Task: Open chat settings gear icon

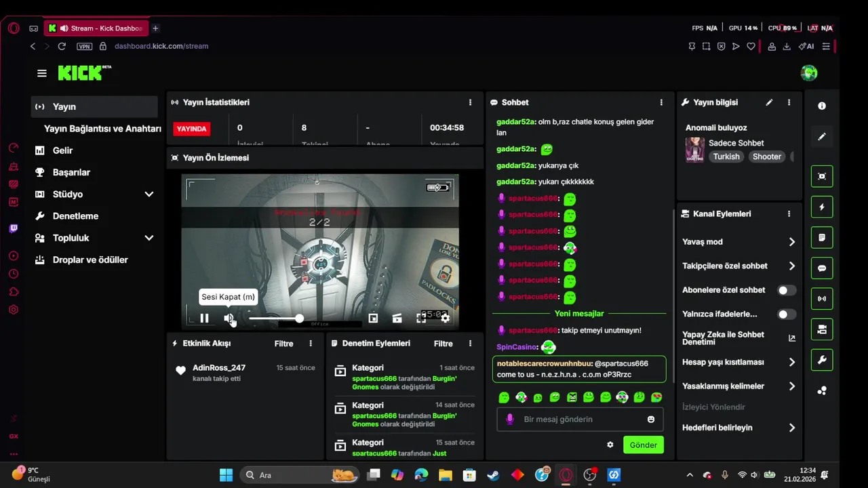Action: pyautogui.click(x=610, y=445)
